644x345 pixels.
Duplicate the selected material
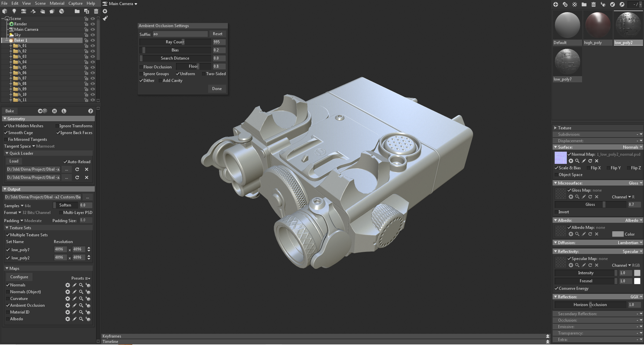point(565,4)
